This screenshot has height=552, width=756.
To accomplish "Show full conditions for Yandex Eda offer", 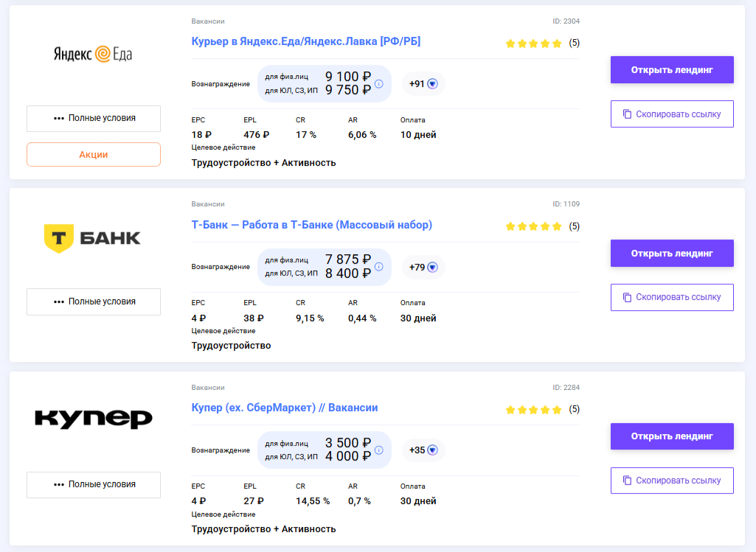I will [x=94, y=118].
